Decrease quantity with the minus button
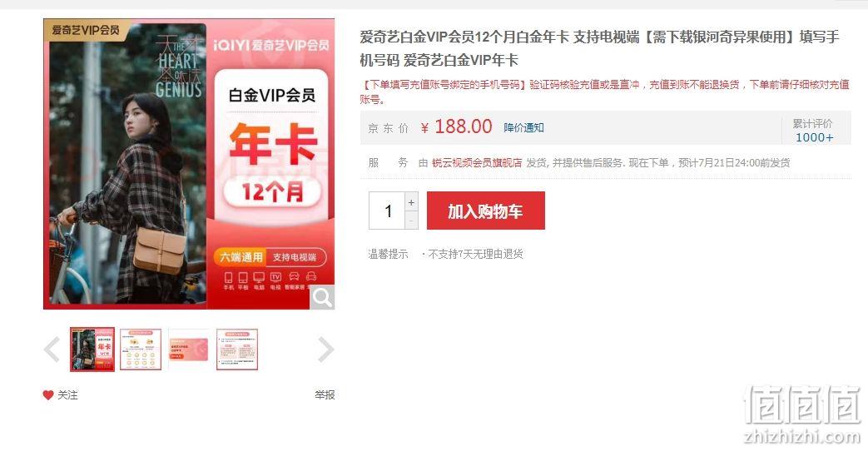Image resolution: width=868 pixels, height=451 pixels. [411, 221]
